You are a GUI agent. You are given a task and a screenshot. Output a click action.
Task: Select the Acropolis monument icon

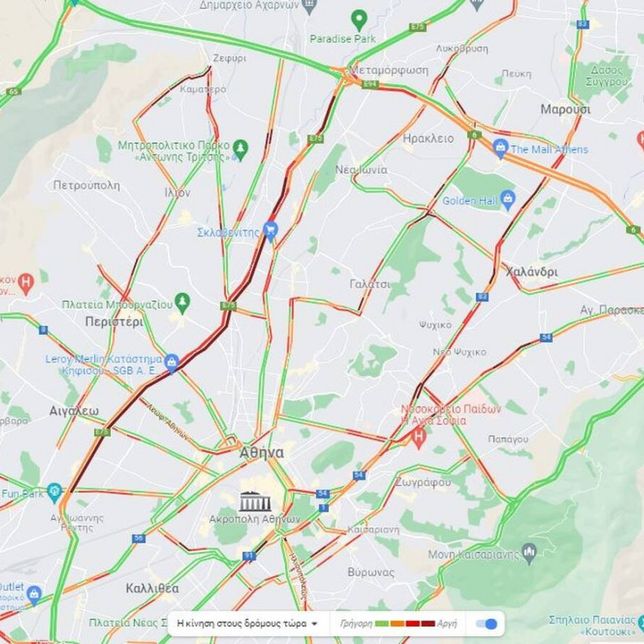[x=255, y=502]
